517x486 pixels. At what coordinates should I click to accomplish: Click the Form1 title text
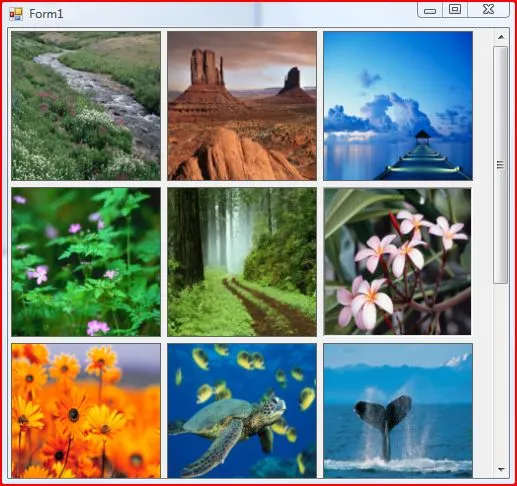point(46,14)
